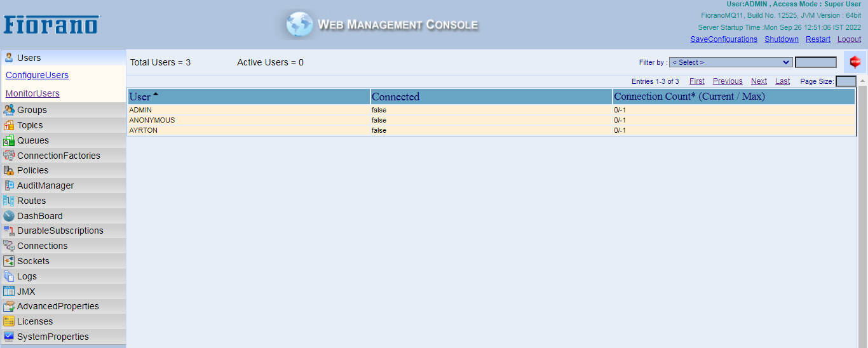868x348 pixels.
Task: Click the Restart link
Action: pyautogui.click(x=818, y=39)
